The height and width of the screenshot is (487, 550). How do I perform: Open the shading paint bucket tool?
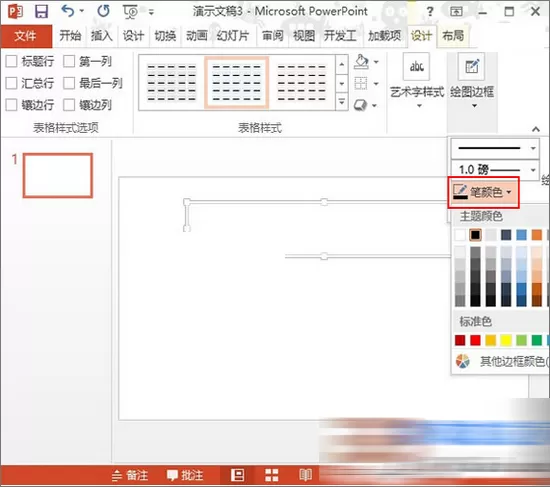361,62
